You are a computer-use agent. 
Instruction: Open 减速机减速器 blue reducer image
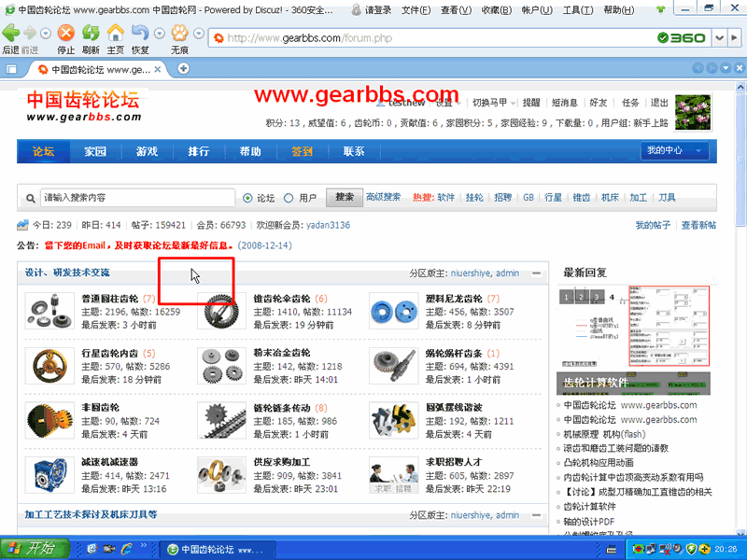point(49,475)
